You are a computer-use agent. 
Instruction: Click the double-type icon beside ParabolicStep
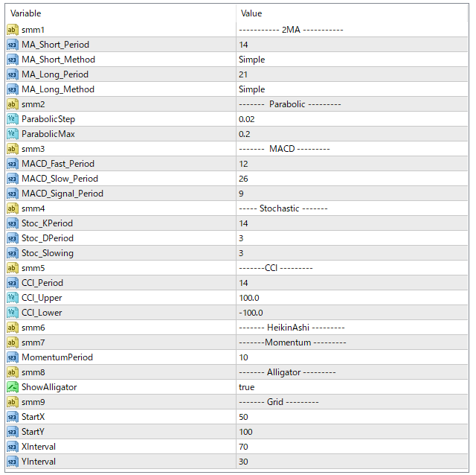click(12, 119)
